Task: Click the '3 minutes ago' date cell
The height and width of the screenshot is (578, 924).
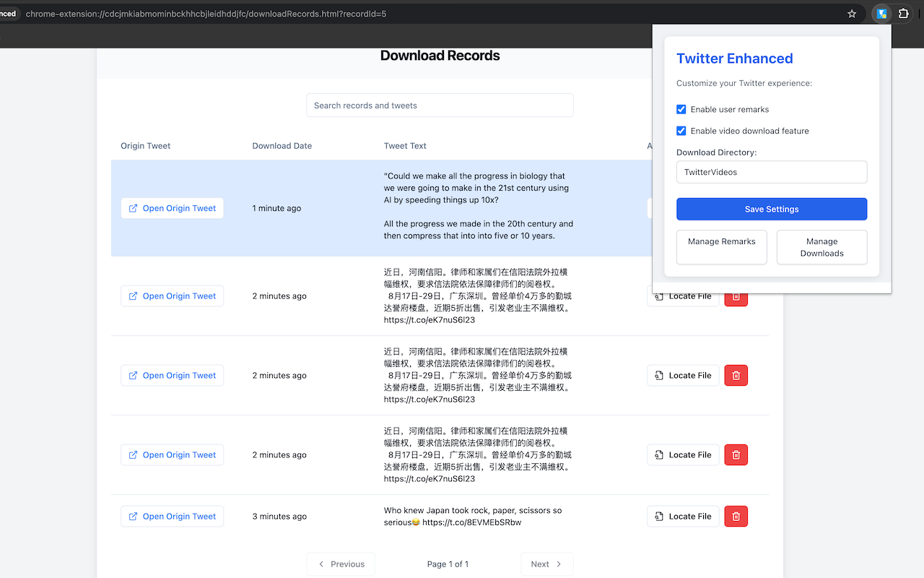Action: coord(279,517)
